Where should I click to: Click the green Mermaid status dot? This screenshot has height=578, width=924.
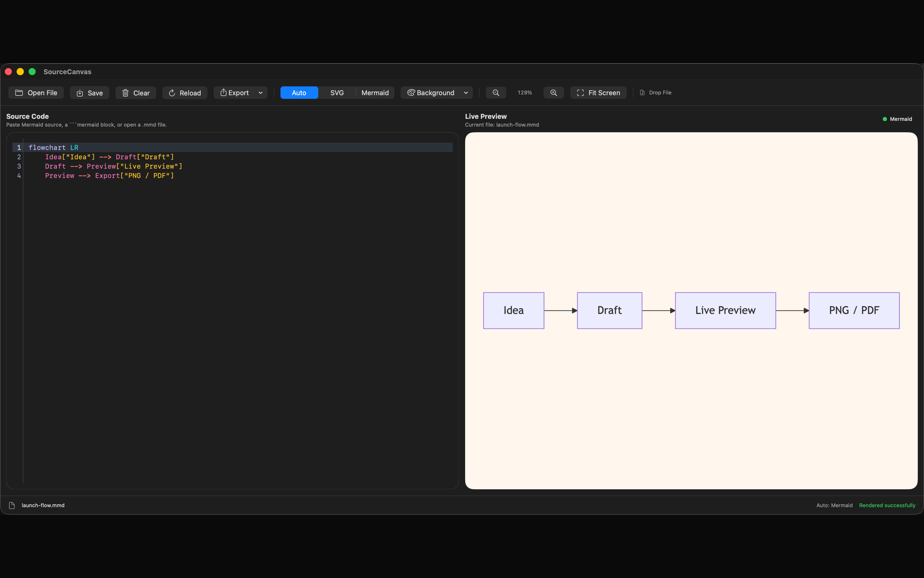885,119
